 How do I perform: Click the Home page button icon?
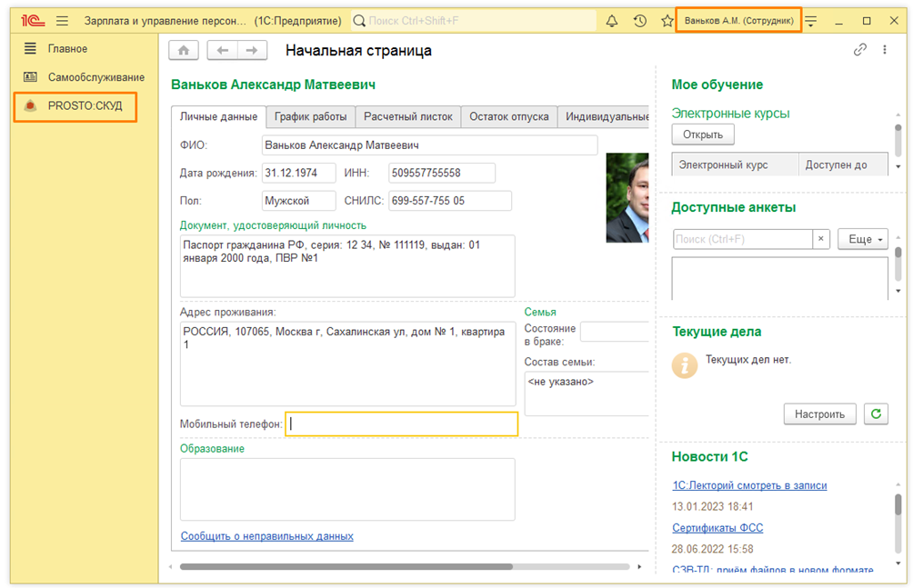184,51
